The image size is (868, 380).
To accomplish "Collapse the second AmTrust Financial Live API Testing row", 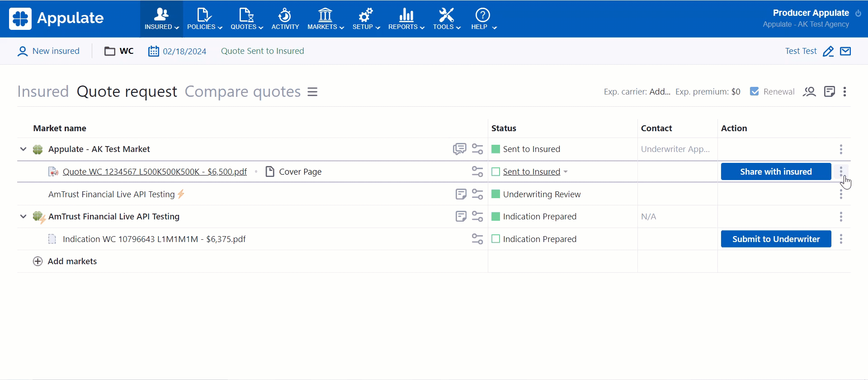I will pos(23,216).
